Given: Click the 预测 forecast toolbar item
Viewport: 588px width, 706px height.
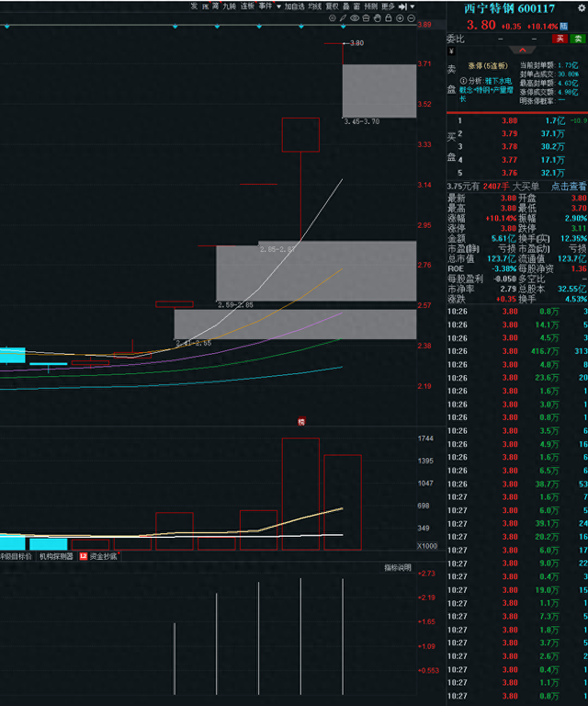Looking at the screenshot, I should tap(370, 6).
